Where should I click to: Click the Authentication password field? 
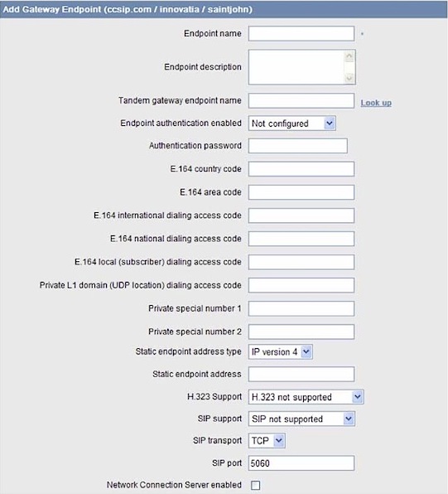tap(298, 146)
